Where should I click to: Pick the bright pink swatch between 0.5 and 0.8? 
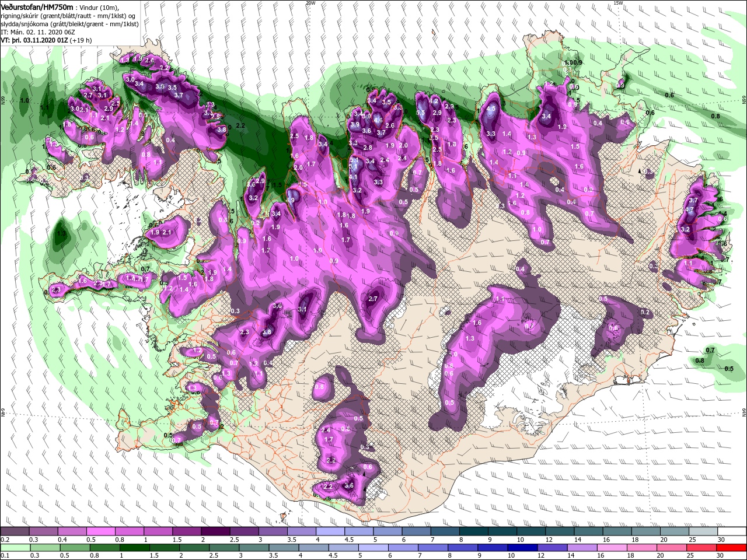[x=100, y=531]
